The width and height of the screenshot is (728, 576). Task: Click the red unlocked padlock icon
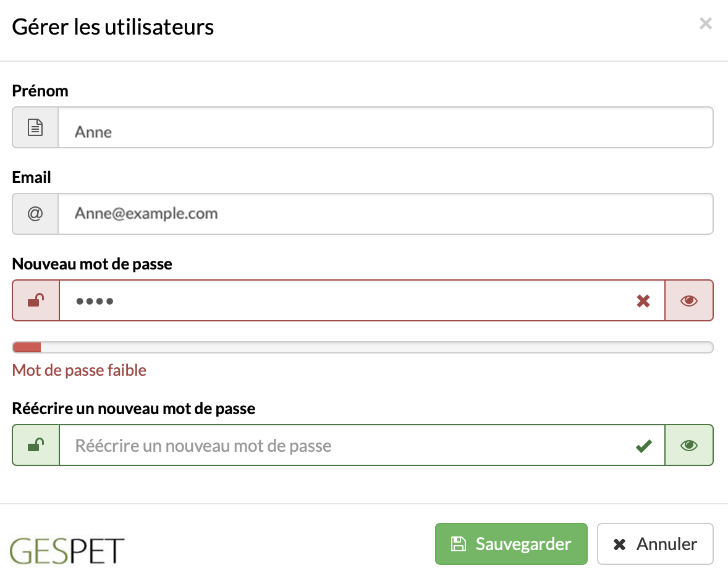click(36, 300)
